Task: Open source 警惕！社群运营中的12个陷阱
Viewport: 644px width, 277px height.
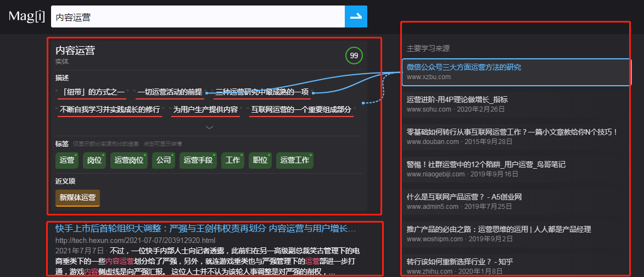Action: point(486,164)
